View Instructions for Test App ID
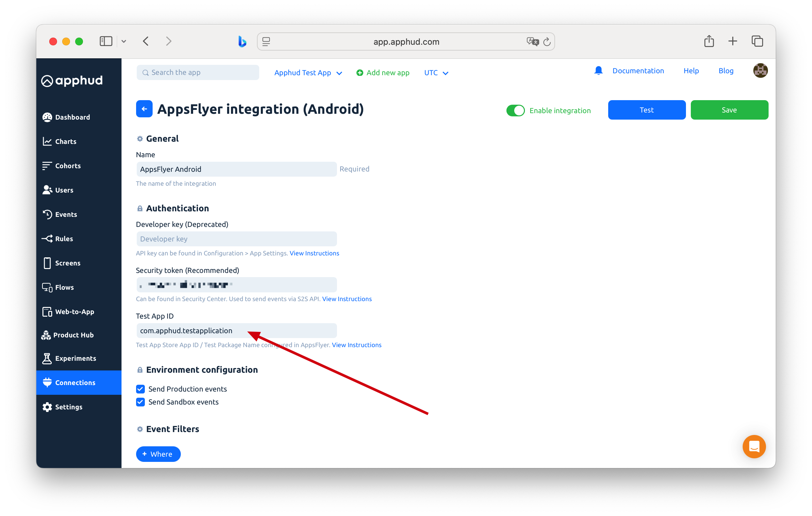 click(356, 345)
